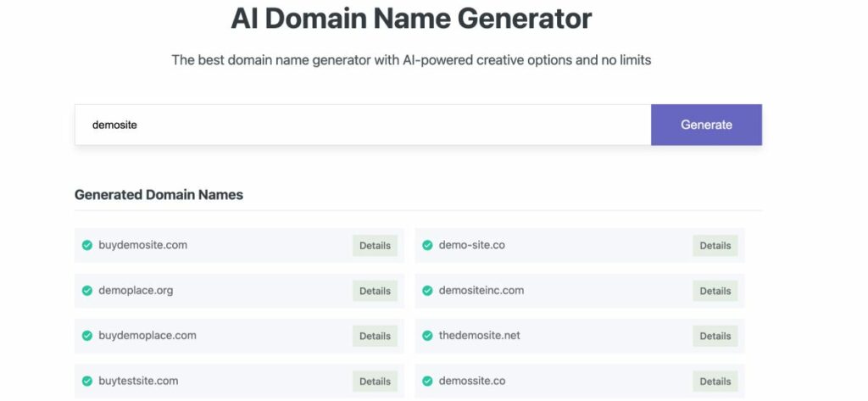Click green checkmark icon beside buydemoplace.com
868x401 pixels.
[86, 336]
